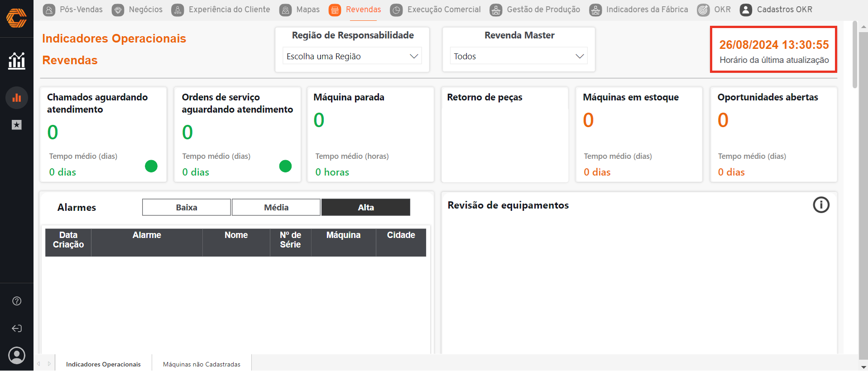
Task: Open the help question mark icon
Action: (17, 301)
